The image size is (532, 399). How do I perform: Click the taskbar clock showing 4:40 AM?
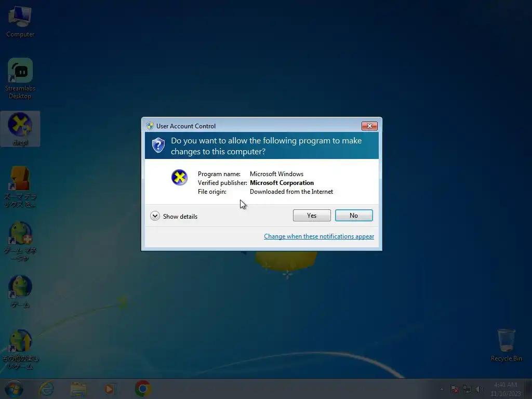tap(506, 389)
